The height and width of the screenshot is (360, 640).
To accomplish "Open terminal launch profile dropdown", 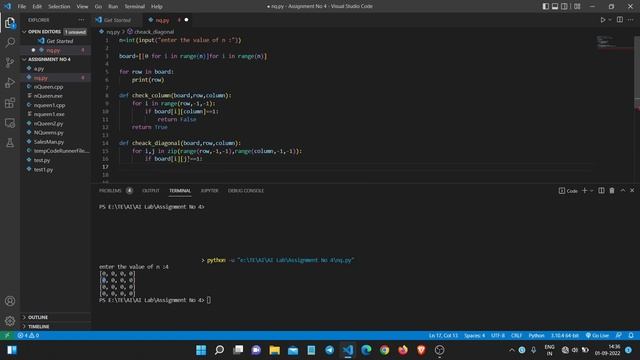I will click(591, 191).
